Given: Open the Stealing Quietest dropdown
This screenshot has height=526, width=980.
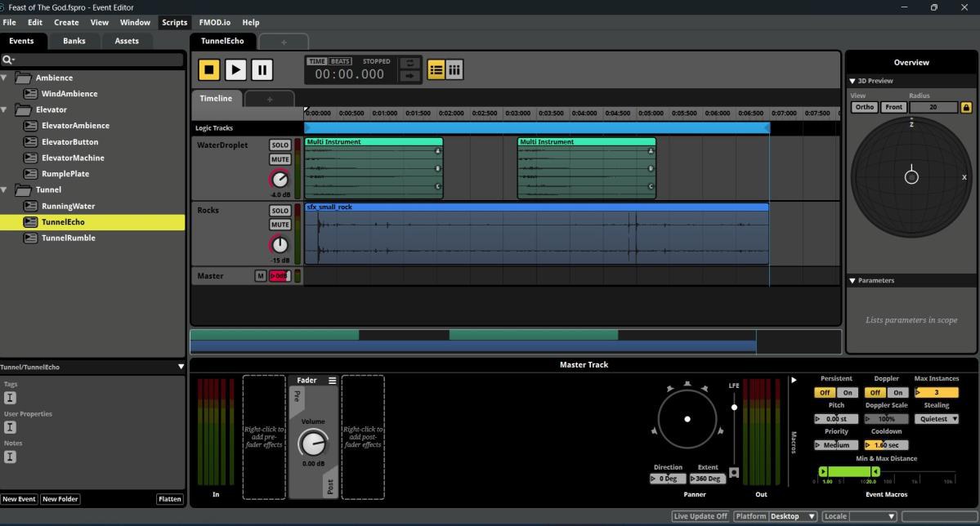Looking at the screenshot, I should click(936, 419).
